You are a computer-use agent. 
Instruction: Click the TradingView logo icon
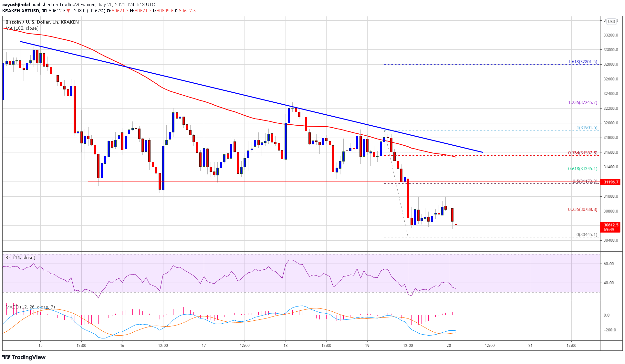pyautogui.click(x=6, y=357)
